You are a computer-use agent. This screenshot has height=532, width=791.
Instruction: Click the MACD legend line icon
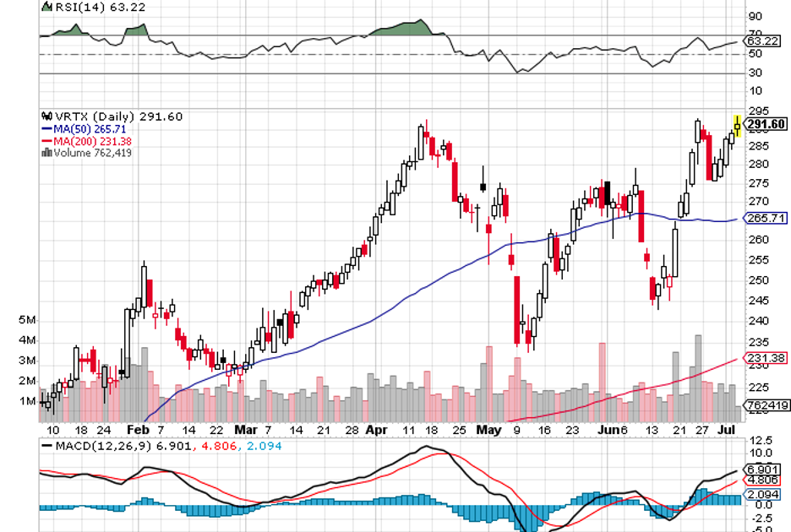point(46,444)
